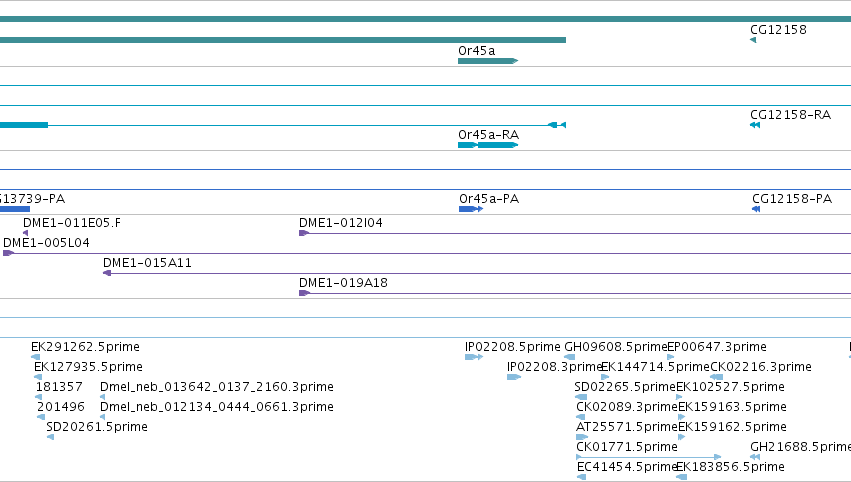851x482 pixels.
Task: Click the CG12158 gene arrow glyph
Action: click(753, 40)
